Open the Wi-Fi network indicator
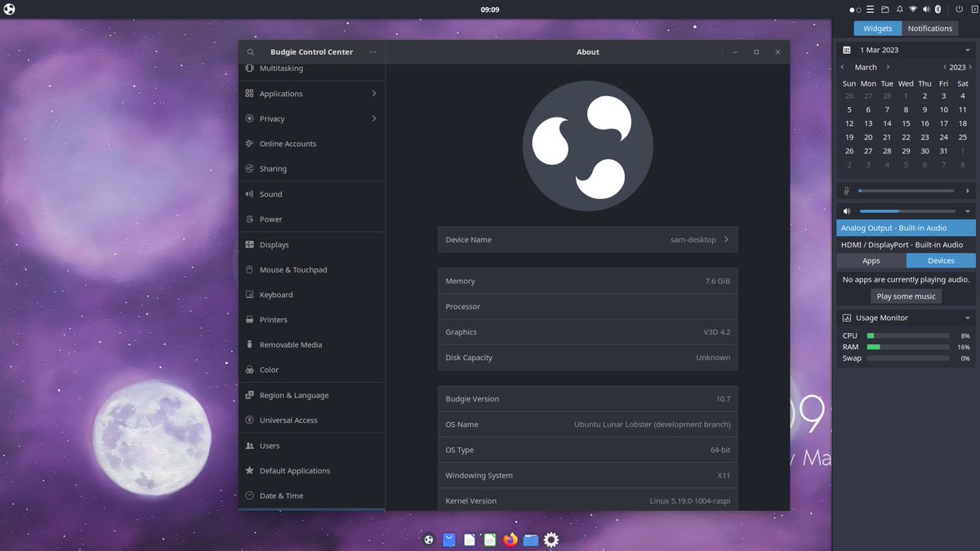This screenshot has width=980, height=551. coord(913,9)
